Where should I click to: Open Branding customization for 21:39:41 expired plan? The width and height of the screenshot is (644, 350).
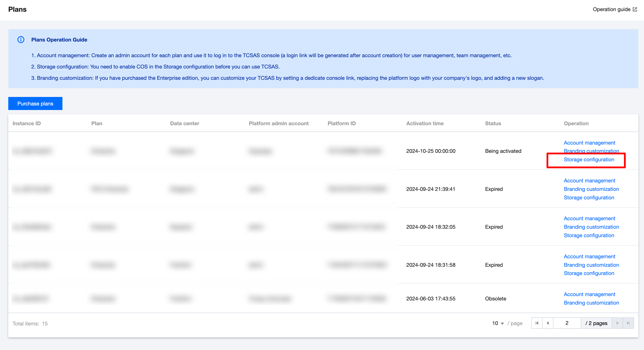tap(591, 189)
